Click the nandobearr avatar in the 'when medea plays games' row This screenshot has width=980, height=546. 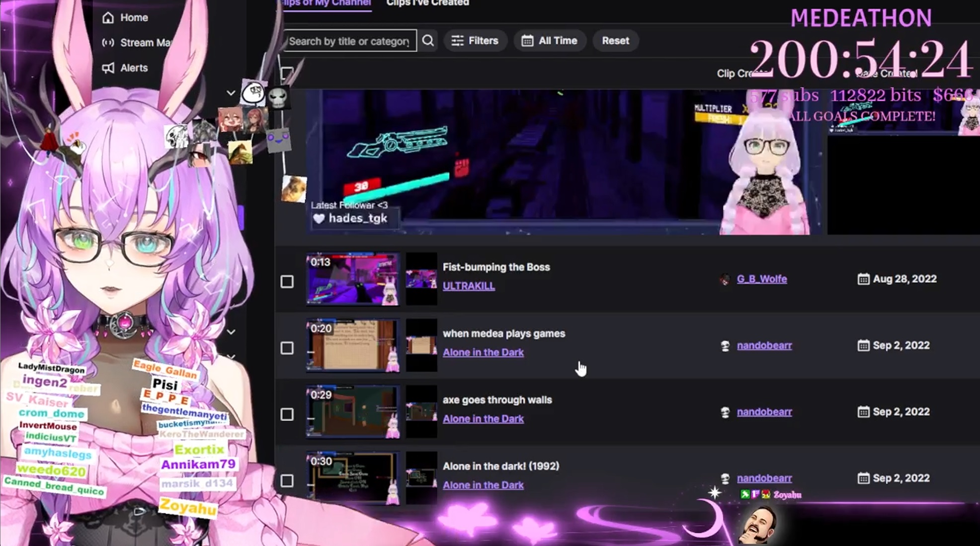pos(725,346)
